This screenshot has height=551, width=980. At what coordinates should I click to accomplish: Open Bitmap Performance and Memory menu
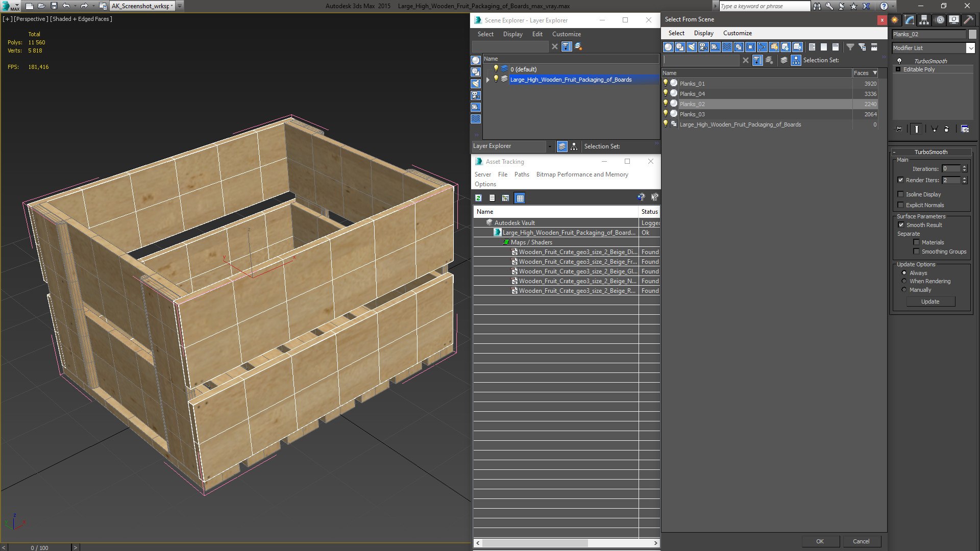[x=582, y=174]
